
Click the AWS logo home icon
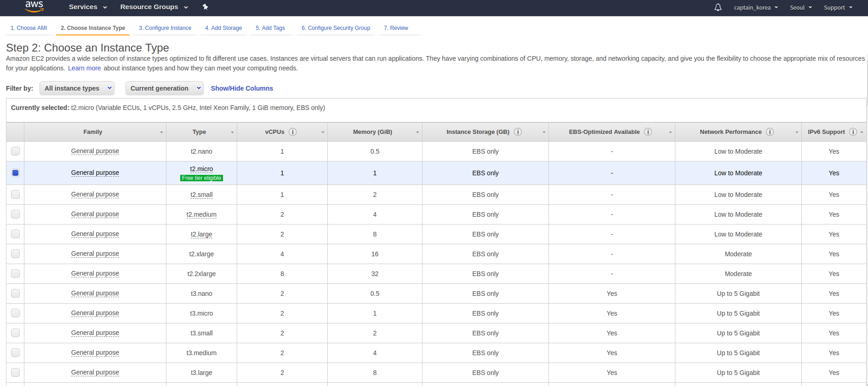click(34, 6)
